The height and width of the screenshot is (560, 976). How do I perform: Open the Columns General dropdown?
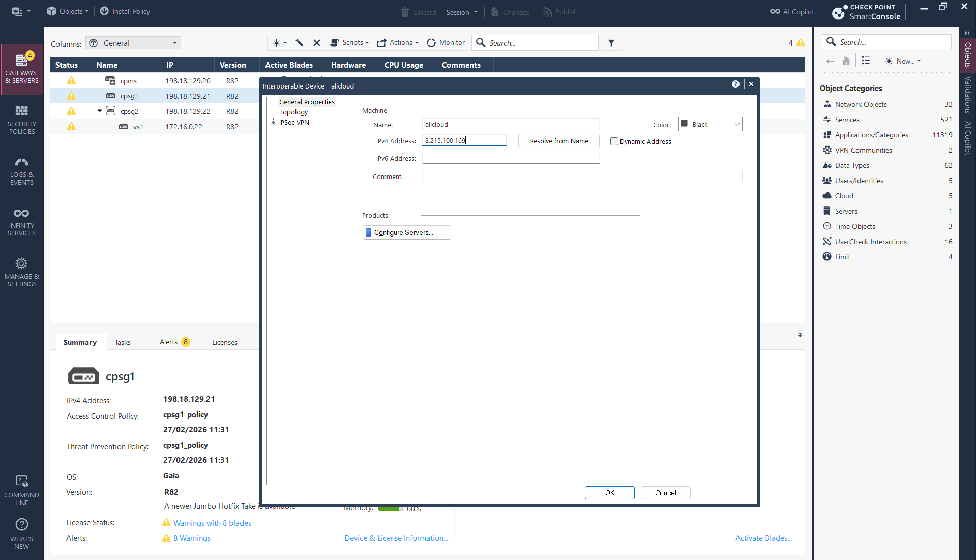pyautogui.click(x=133, y=43)
